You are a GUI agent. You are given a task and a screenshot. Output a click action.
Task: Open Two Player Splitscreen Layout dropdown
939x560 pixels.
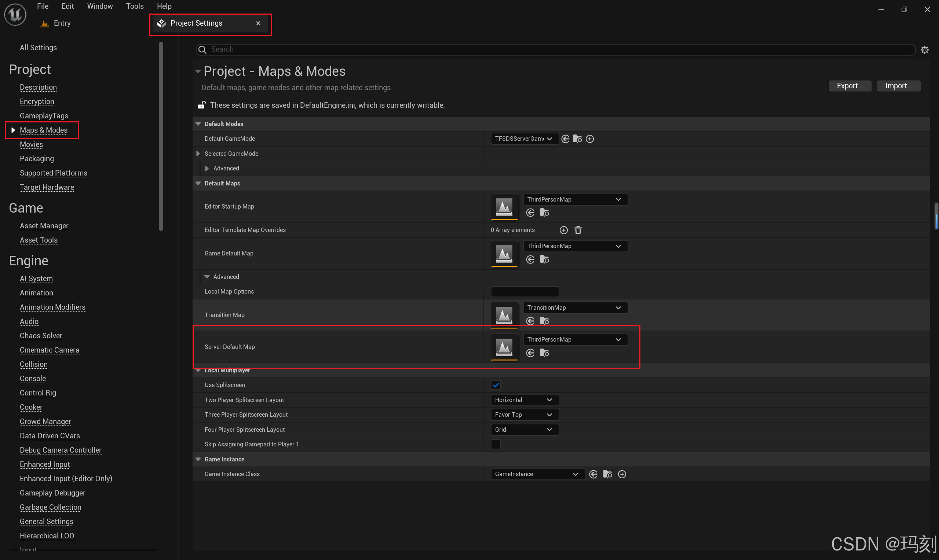pos(524,399)
